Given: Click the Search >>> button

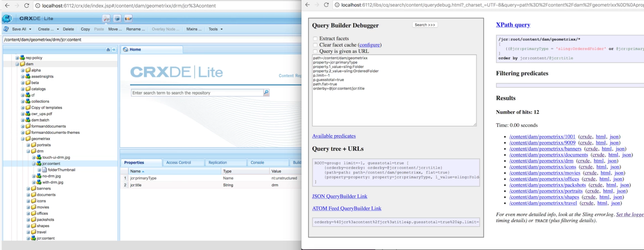Looking at the screenshot, I should [x=425, y=25].
